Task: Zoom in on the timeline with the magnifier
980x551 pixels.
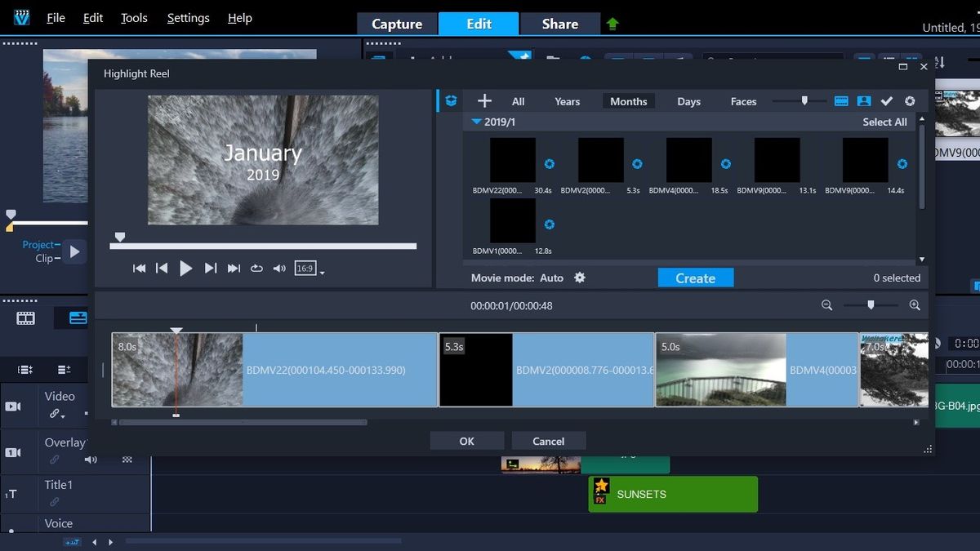Action: pyautogui.click(x=915, y=305)
